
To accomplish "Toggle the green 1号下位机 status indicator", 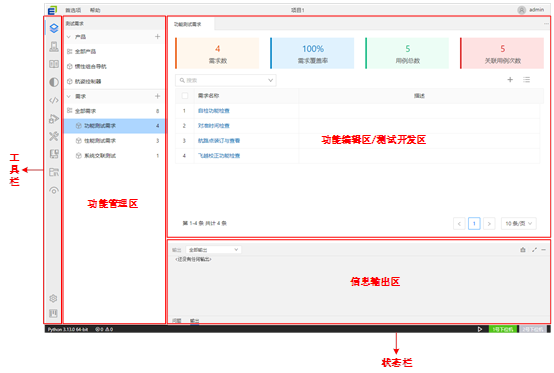I will click(x=503, y=329).
